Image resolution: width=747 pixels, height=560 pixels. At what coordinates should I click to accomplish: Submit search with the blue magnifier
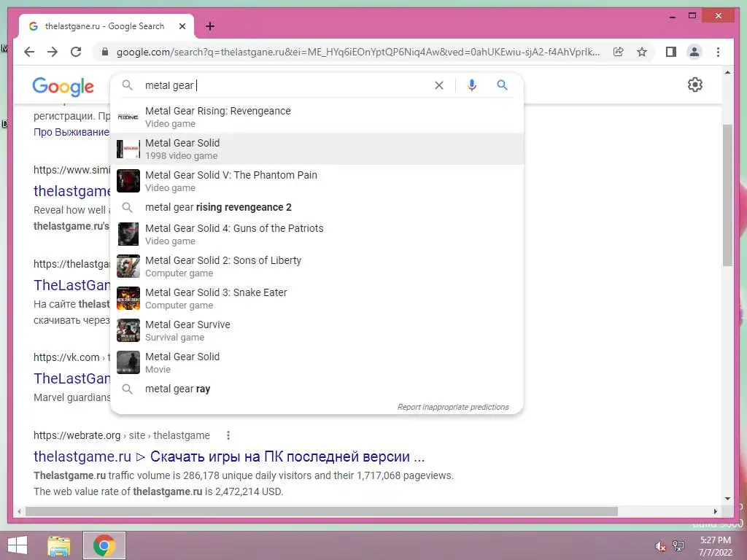pos(502,85)
